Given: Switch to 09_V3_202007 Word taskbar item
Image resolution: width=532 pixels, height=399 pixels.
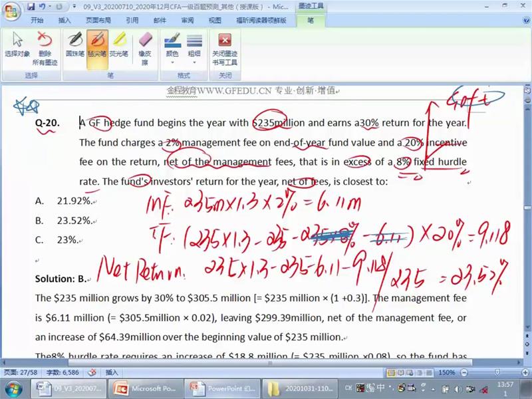Looking at the screenshot, I should pos(68,389).
